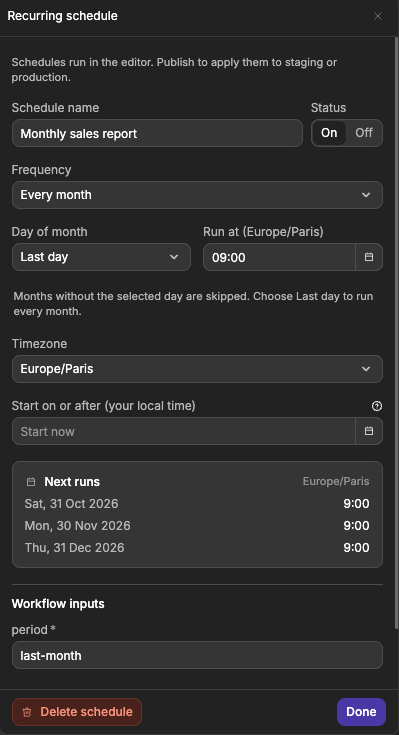This screenshot has width=399, height=735.
Task: Click the Schedule name field Monthly sales report
Action: pyautogui.click(x=157, y=133)
